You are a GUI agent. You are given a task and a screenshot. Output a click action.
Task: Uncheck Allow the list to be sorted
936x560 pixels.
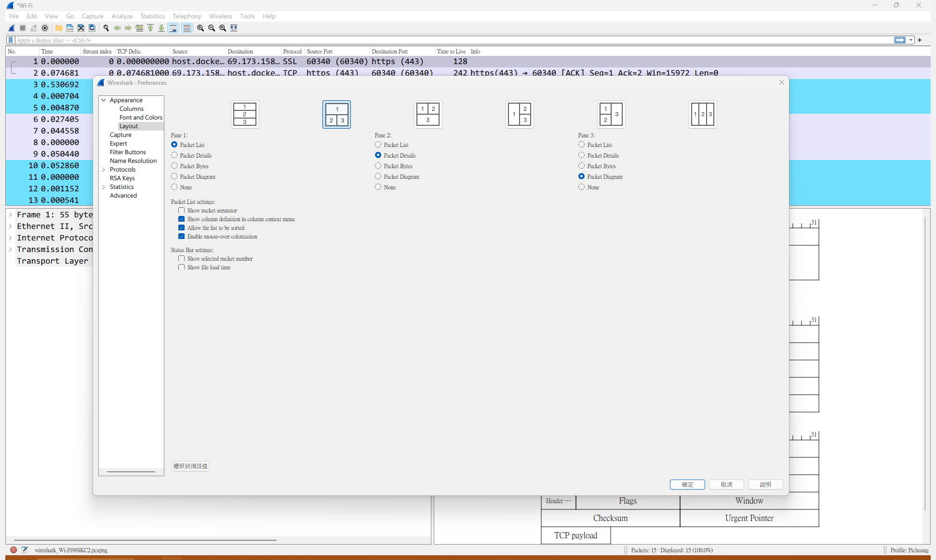pos(182,228)
